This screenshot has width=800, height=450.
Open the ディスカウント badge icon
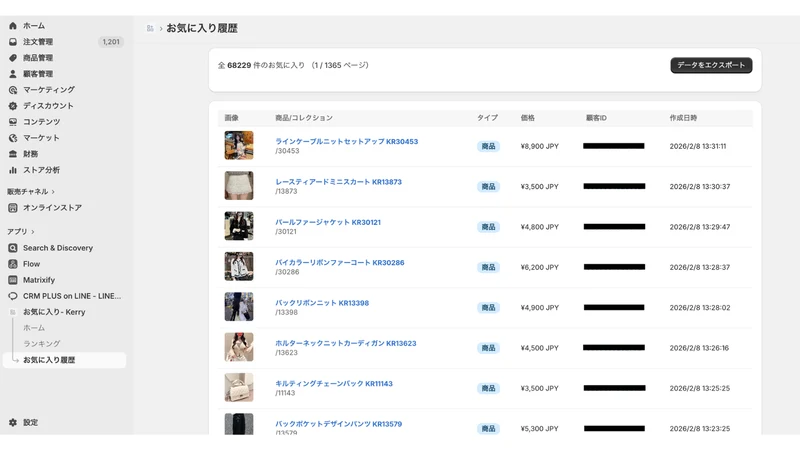(13, 106)
